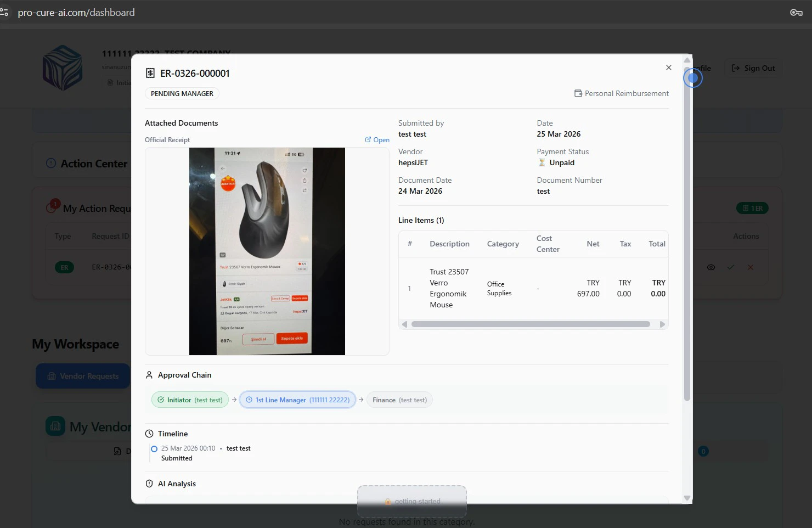Screen dimensions: 812x528
Task: Click the document number value test
Action: pyautogui.click(x=543, y=191)
